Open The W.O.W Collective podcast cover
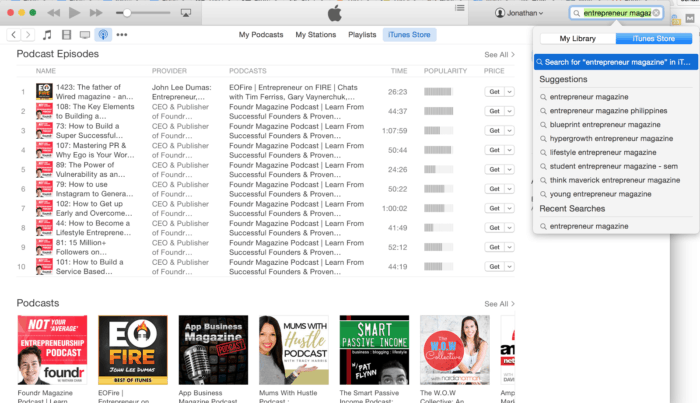 [455, 350]
